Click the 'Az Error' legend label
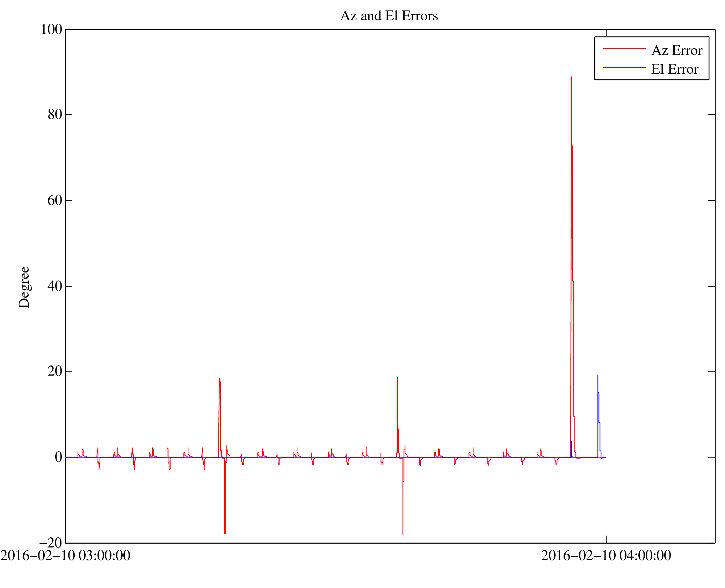The height and width of the screenshot is (588, 725). click(676, 51)
